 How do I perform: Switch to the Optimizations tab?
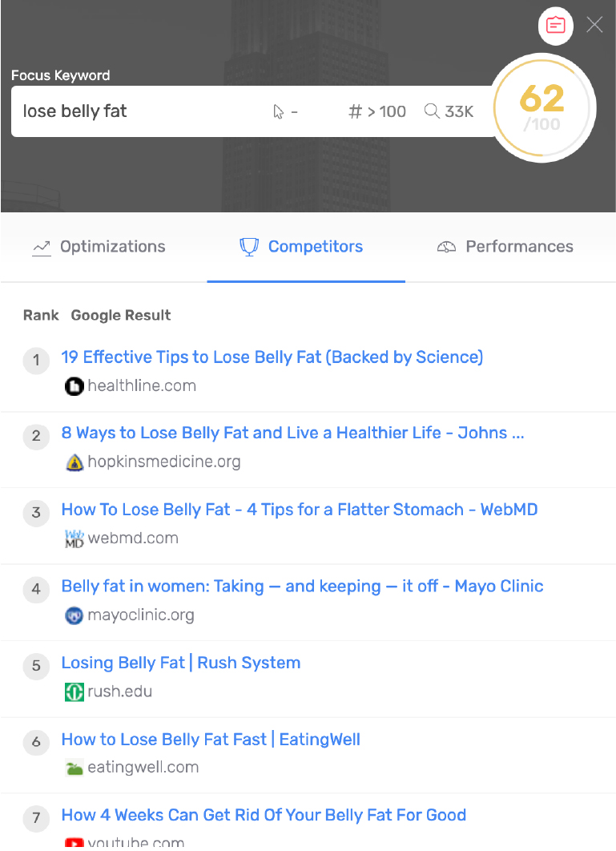point(99,247)
